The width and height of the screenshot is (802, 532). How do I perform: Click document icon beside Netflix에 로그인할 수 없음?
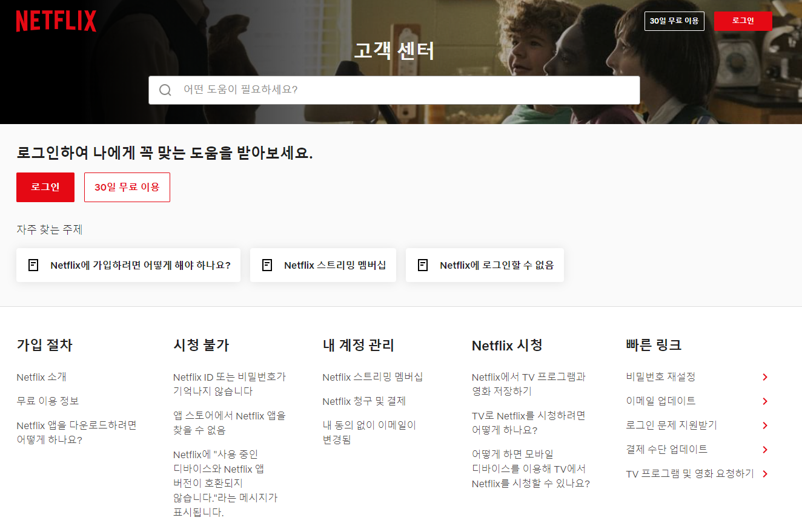(x=423, y=265)
